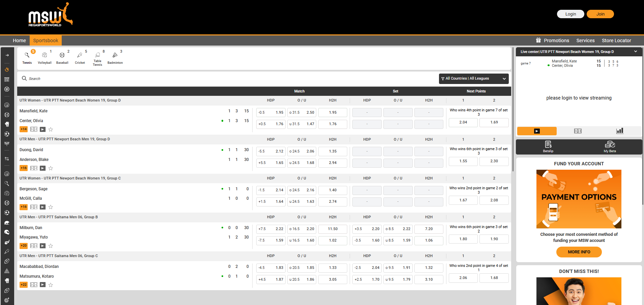Open the filter sliders icon in sidebar
This screenshot has width=644, height=305.
(x=7, y=159)
